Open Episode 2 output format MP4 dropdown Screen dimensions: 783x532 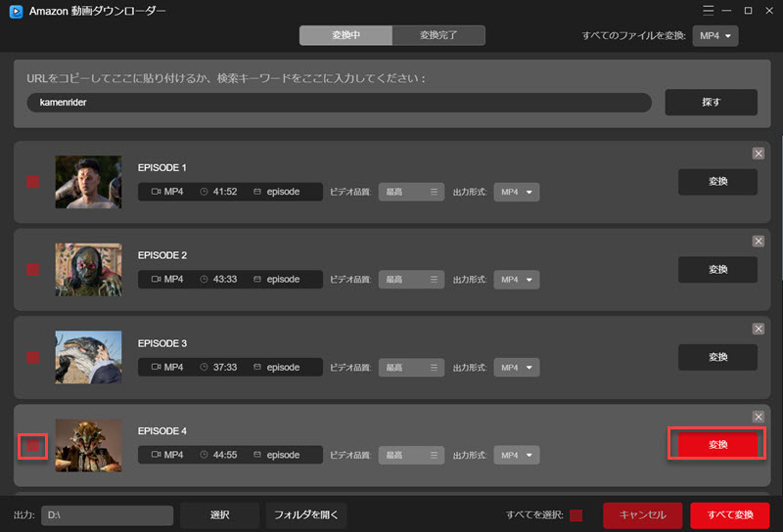pyautogui.click(x=517, y=280)
